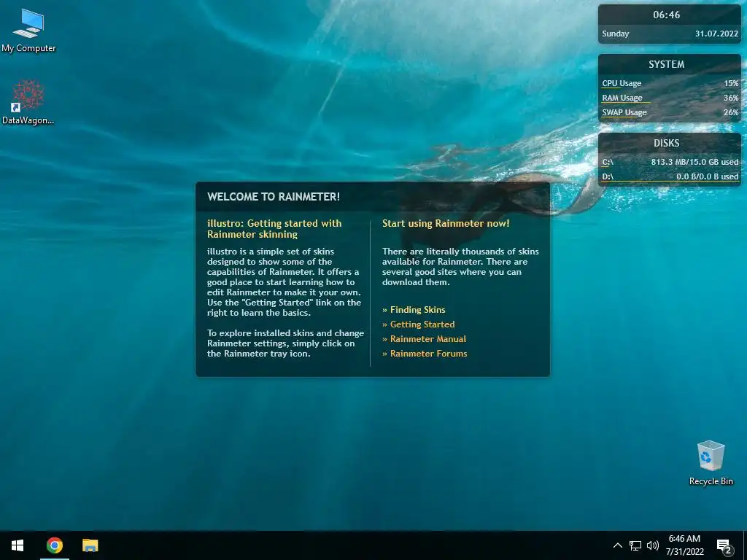Click the WELCOME TO RAINMETER! heading
This screenshot has height=560, width=747.
coord(274,197)
